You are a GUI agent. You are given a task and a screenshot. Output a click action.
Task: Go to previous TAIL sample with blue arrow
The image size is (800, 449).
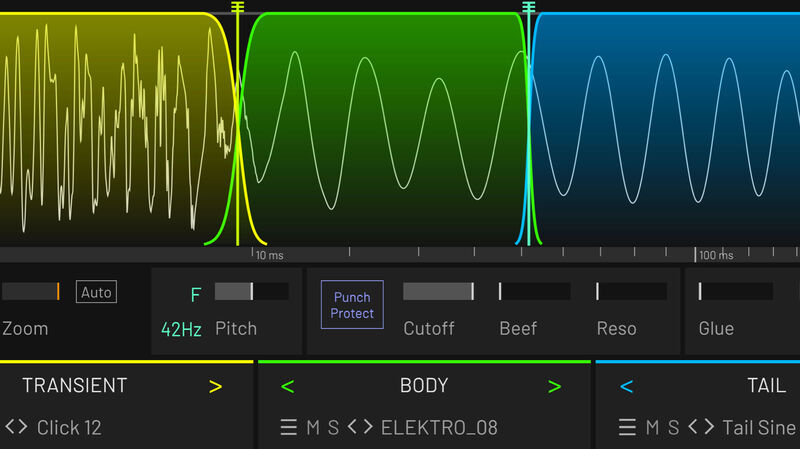tap(627, 386)
